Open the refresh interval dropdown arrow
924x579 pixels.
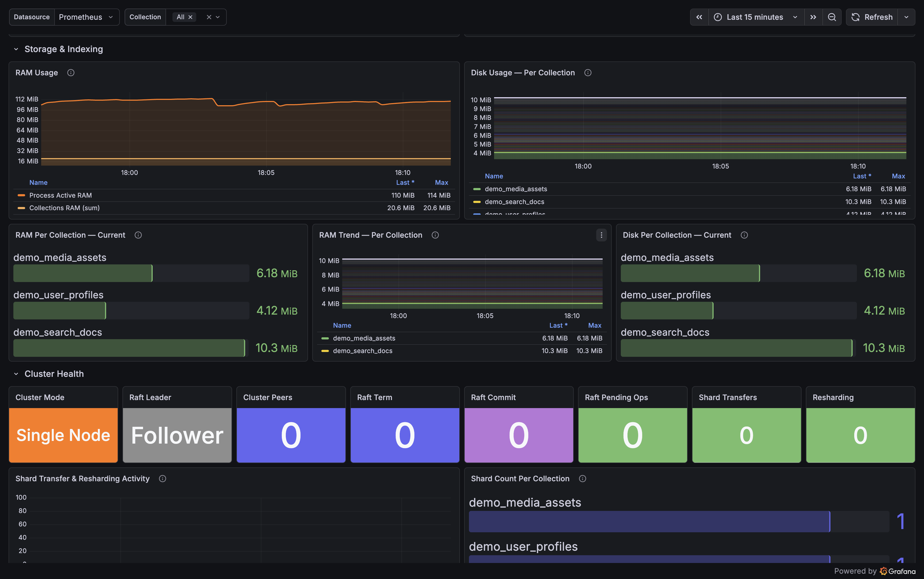[x=906, y=17]
